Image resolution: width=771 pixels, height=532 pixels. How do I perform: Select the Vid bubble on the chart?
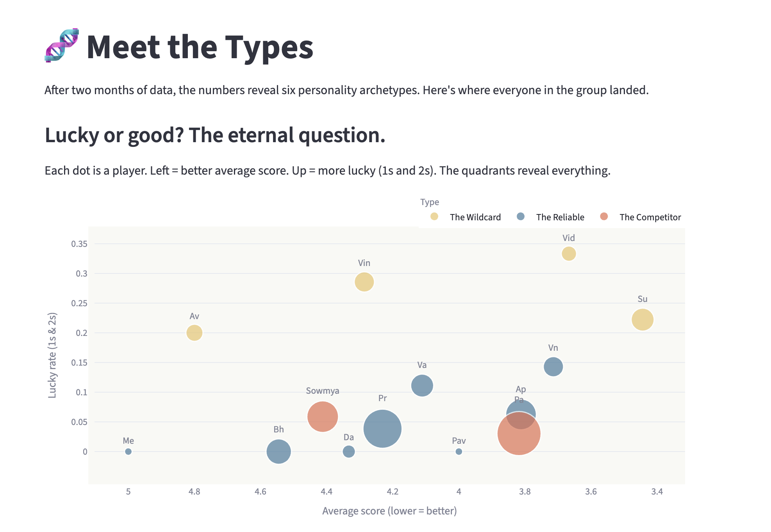pos(569,254)
